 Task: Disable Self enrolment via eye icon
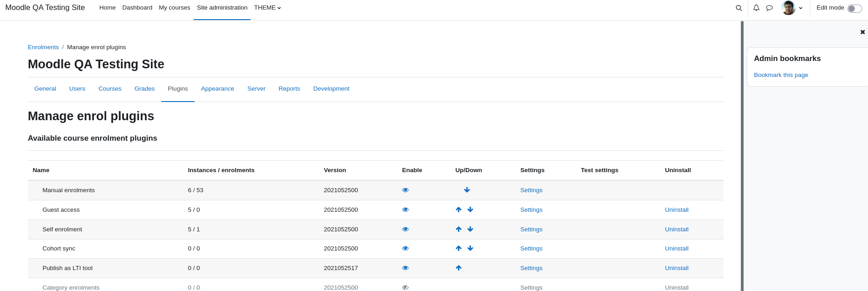406,229
